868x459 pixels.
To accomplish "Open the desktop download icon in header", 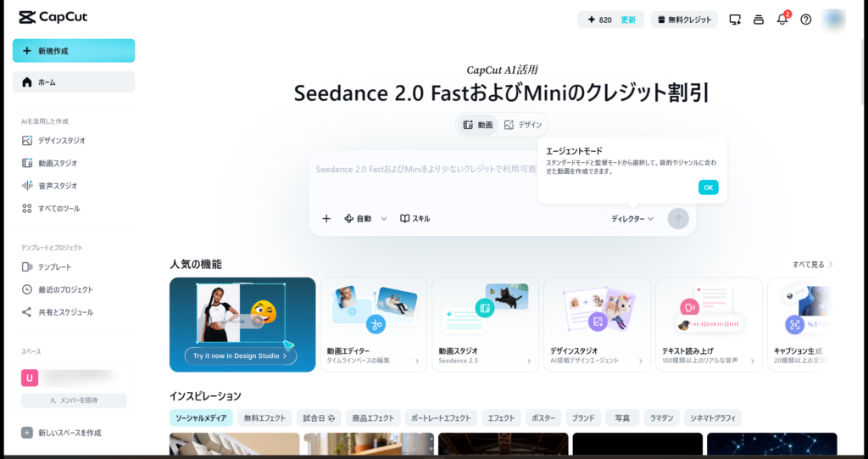I will [735, 20].
